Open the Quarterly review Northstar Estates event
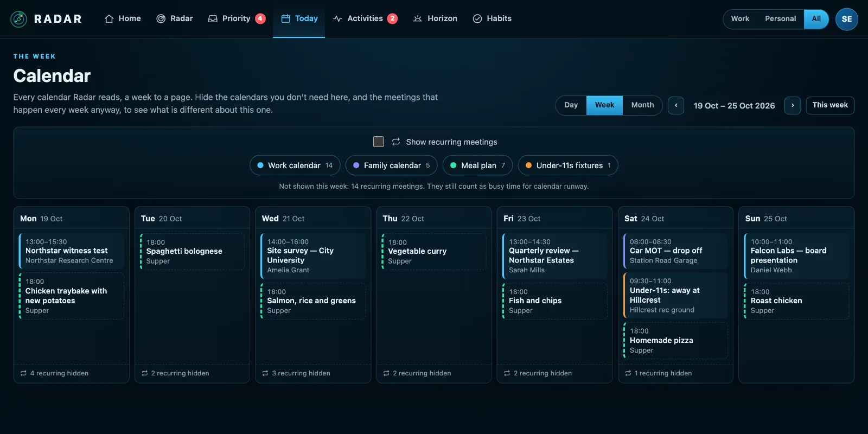Viewport: 868px width, 434px height. coord(555,256)
